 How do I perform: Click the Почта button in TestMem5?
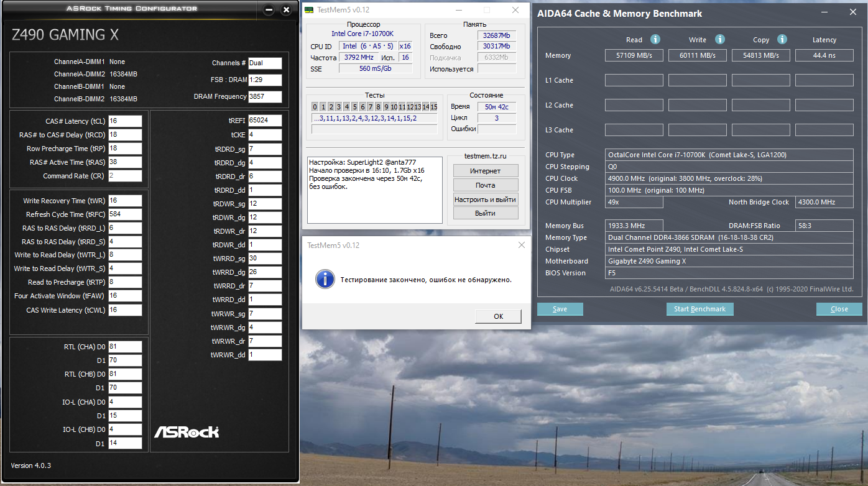(x=485, y=185)
